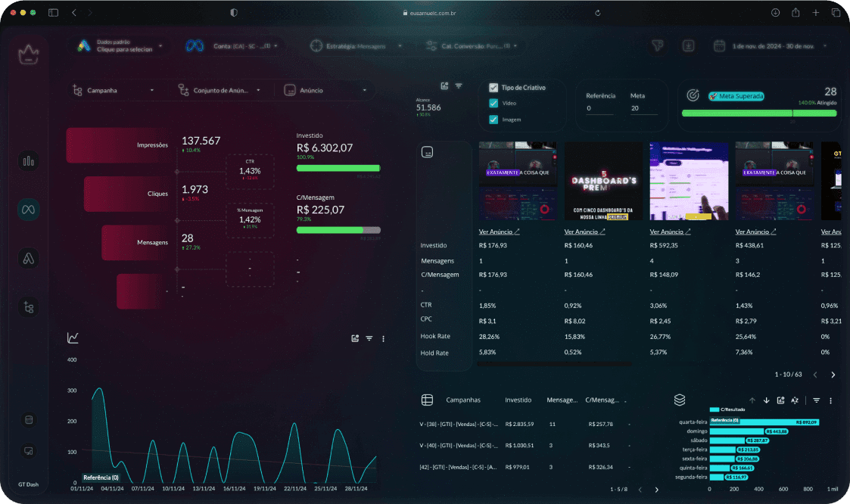The width and height of the screenshot is (850, 504).
Task: Click the C/Mensagem progress bar
Action: pos(338,230)
